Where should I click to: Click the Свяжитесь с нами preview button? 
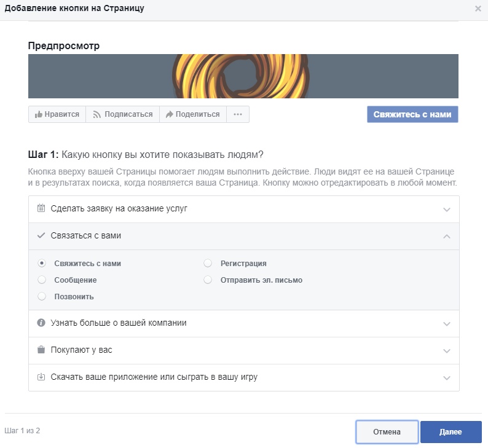[412, 114]
